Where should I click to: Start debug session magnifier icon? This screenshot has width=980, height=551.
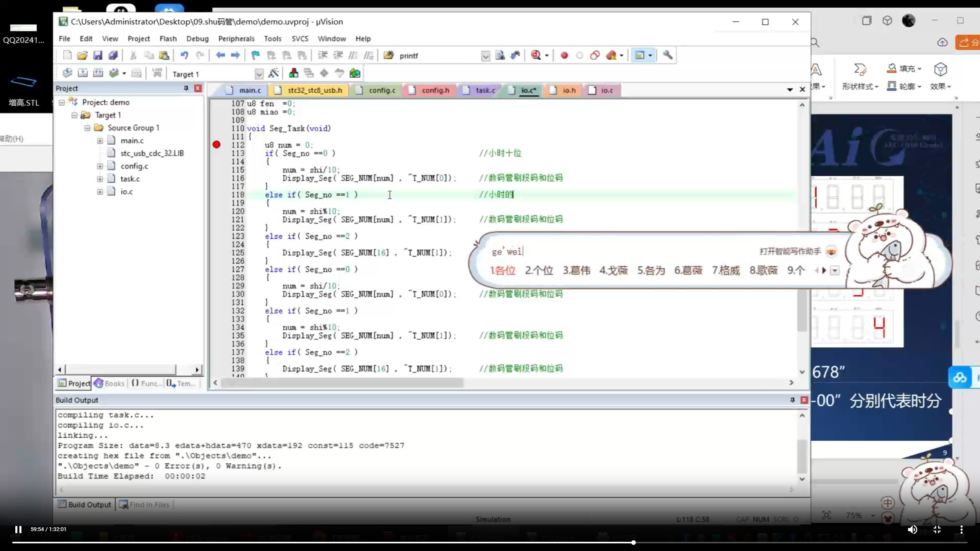536,55
